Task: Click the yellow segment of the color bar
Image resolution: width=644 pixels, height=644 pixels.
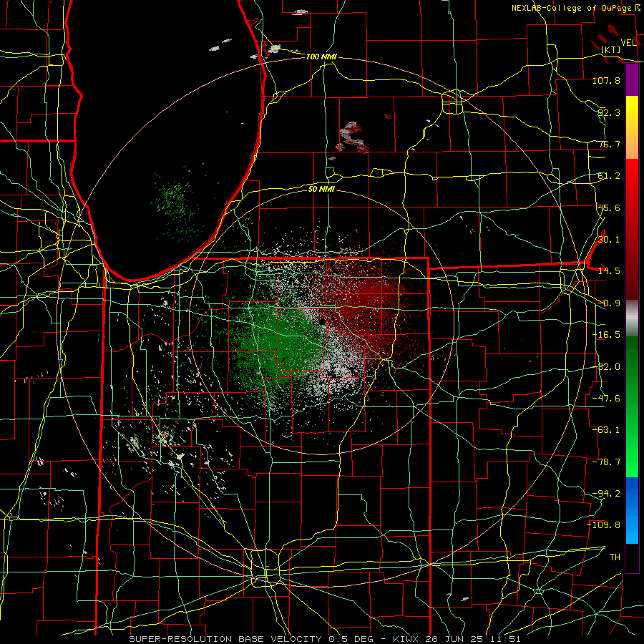Action: 632,127
